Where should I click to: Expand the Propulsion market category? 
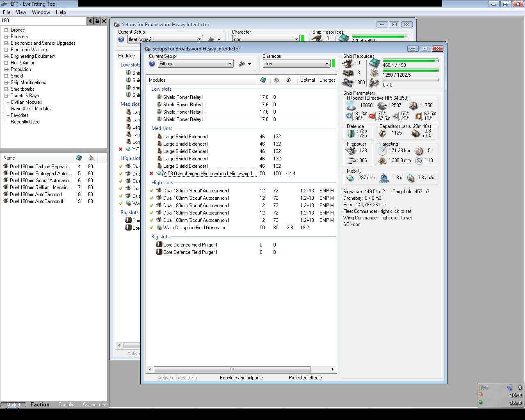tap(6, 69)
